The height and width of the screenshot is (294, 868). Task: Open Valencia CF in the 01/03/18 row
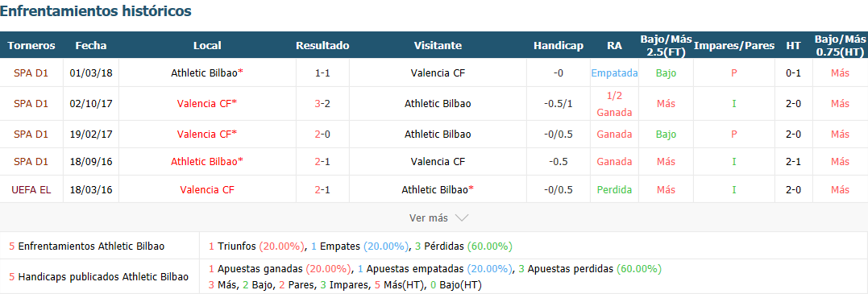[438, 72]
